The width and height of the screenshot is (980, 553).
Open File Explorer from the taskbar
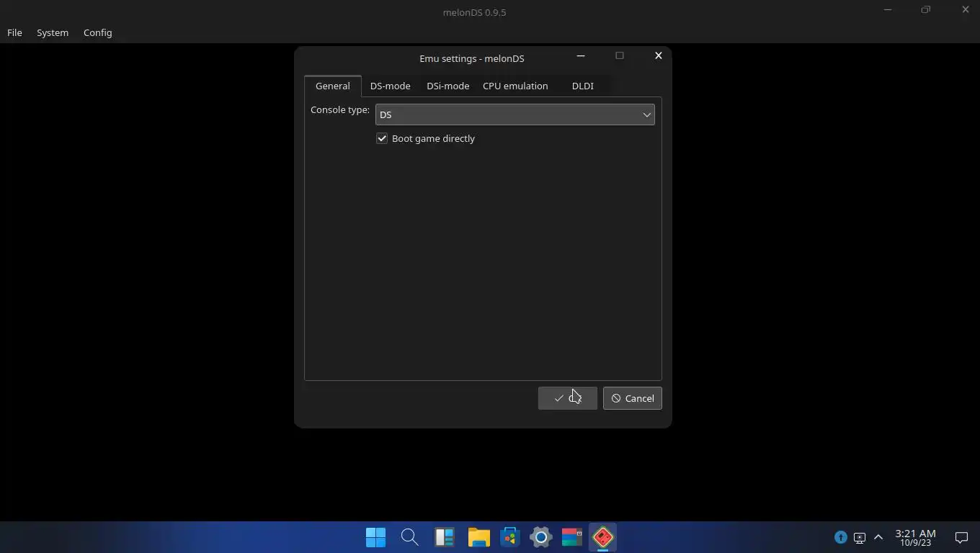point(478,537)
